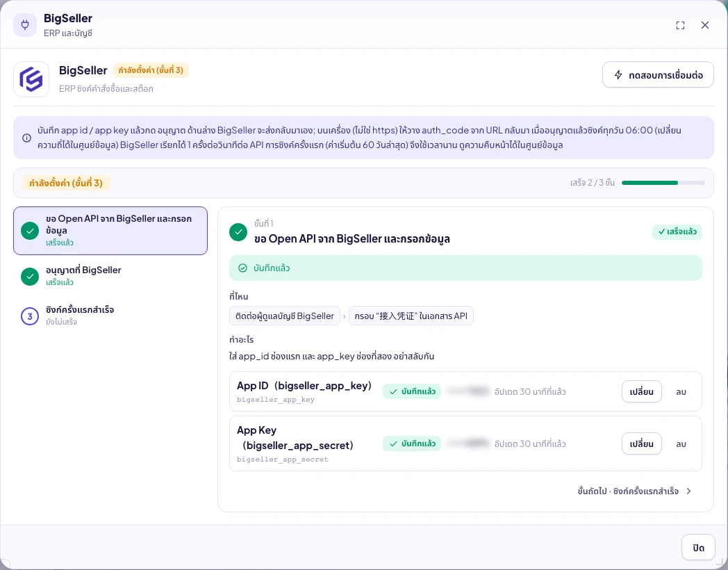Click the green check of step ขอ Open API
The image size is (728, 570).
pyautogui.click(x=30, y=231)
